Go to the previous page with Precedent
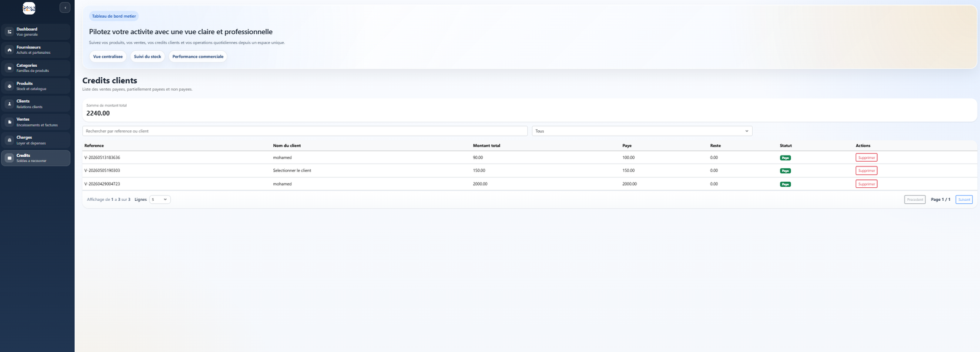This screenshot has height=352, width=980. coord(915,200)
